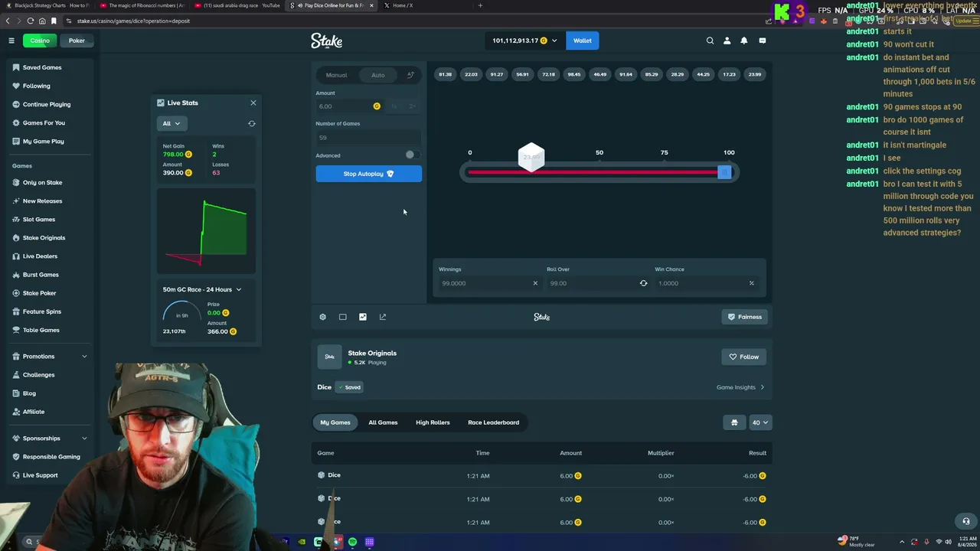Screen dimensions: 980x551
Task: Click the 81.38 past result pill
Action: tap(445, 74)
